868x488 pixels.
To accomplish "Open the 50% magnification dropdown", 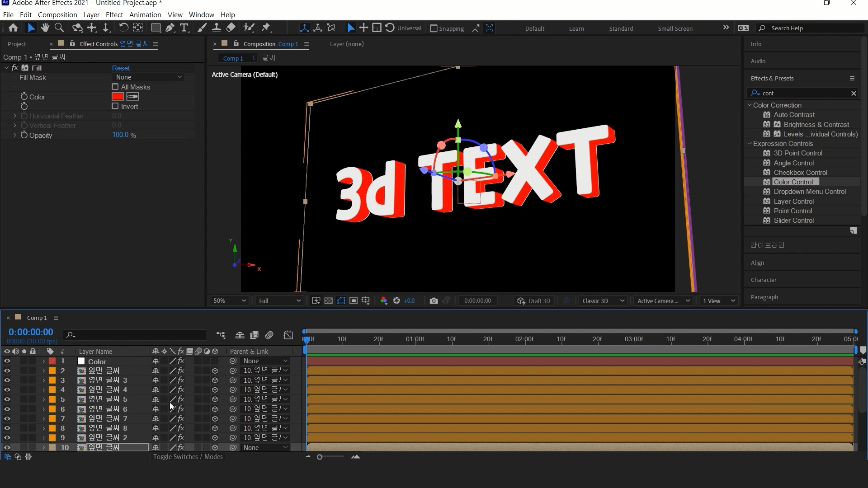I will coord(229,301).
